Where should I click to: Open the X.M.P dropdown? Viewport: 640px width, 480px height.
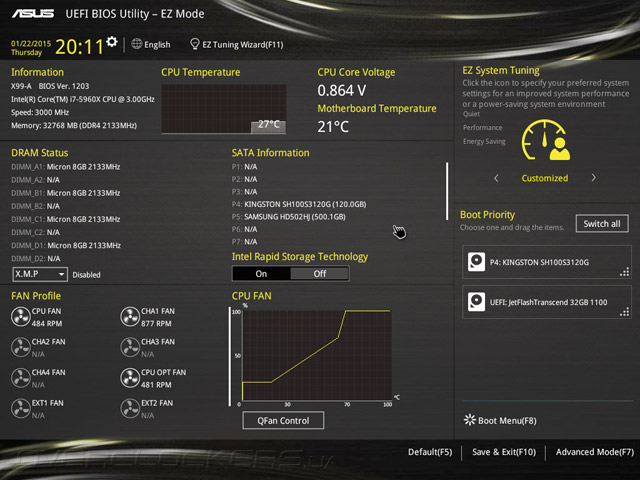pos(40,274)
